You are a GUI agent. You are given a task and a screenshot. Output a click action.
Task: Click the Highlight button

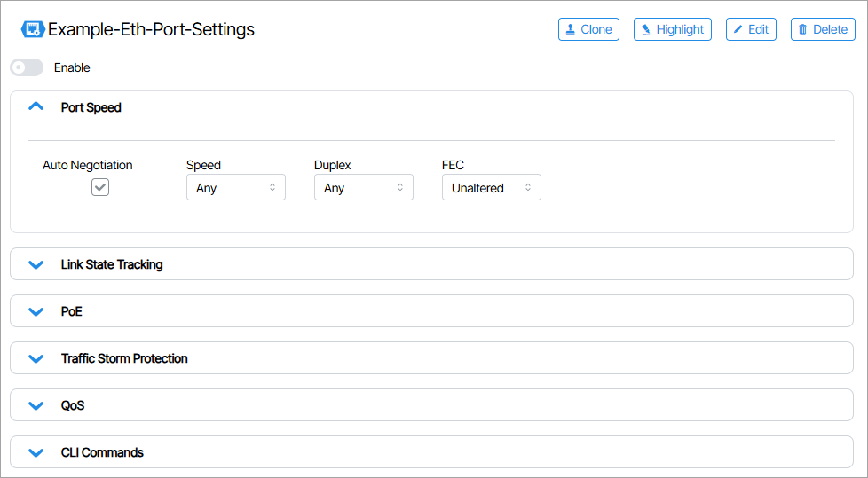(673, 29)
